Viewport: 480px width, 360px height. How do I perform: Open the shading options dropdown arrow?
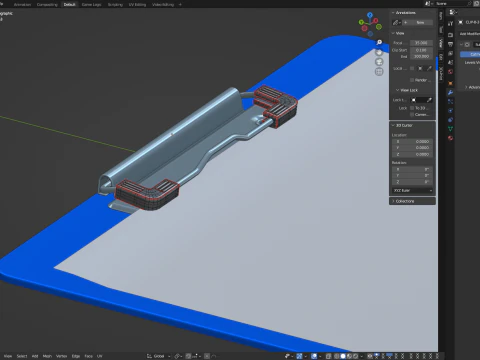(362, 356)
